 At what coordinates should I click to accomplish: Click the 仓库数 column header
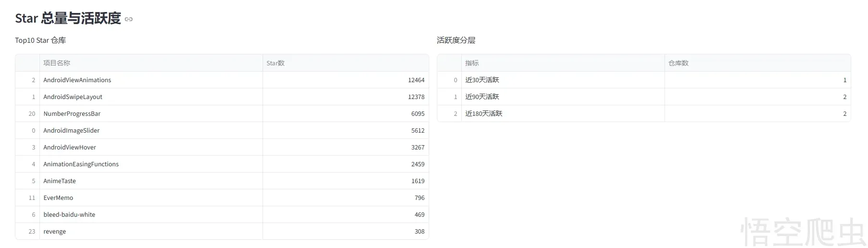tap(678, 63)
